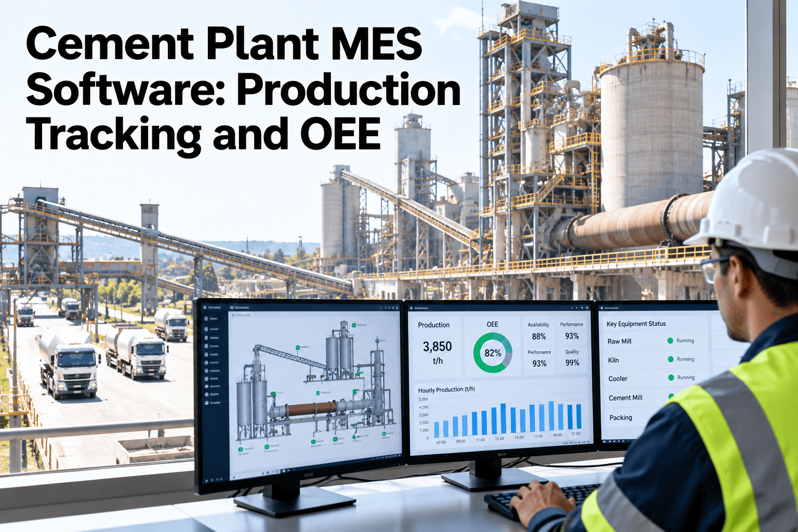Select the Kiln equipment row
Screen dimensions: 798x532
656,360
